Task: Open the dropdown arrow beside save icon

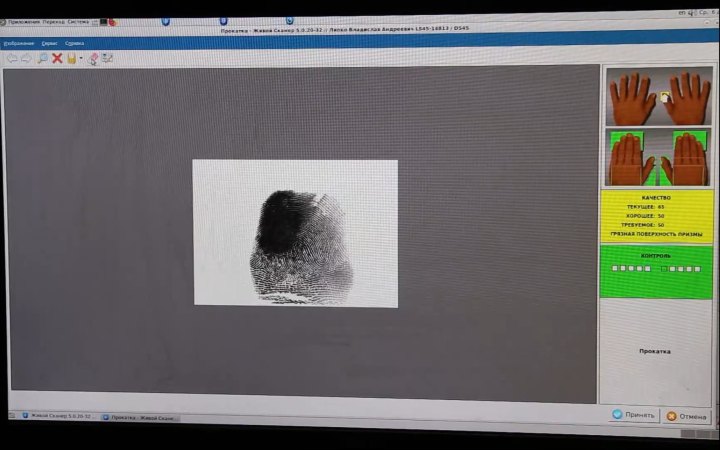Action: [x=80, y=59]
